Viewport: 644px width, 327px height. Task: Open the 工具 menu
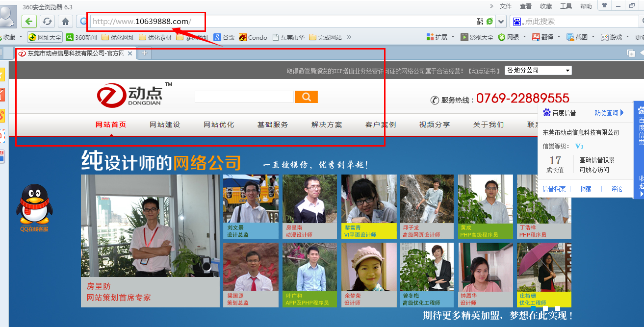click(x=566, y=6)
